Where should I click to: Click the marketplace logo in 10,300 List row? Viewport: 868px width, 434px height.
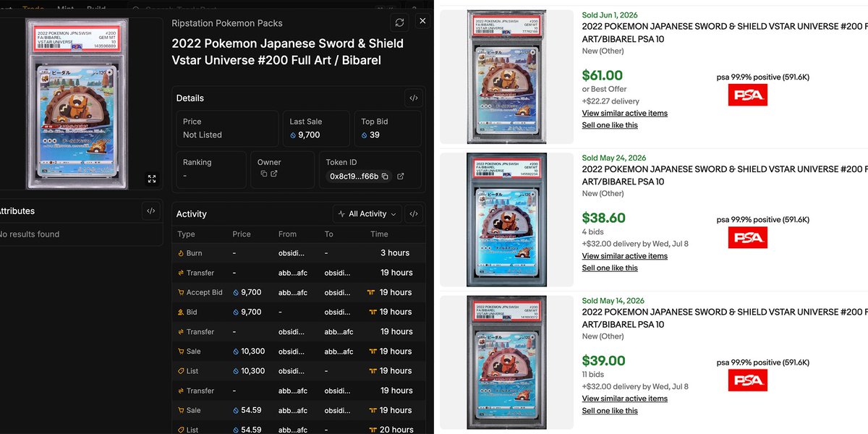click(373, 371)
